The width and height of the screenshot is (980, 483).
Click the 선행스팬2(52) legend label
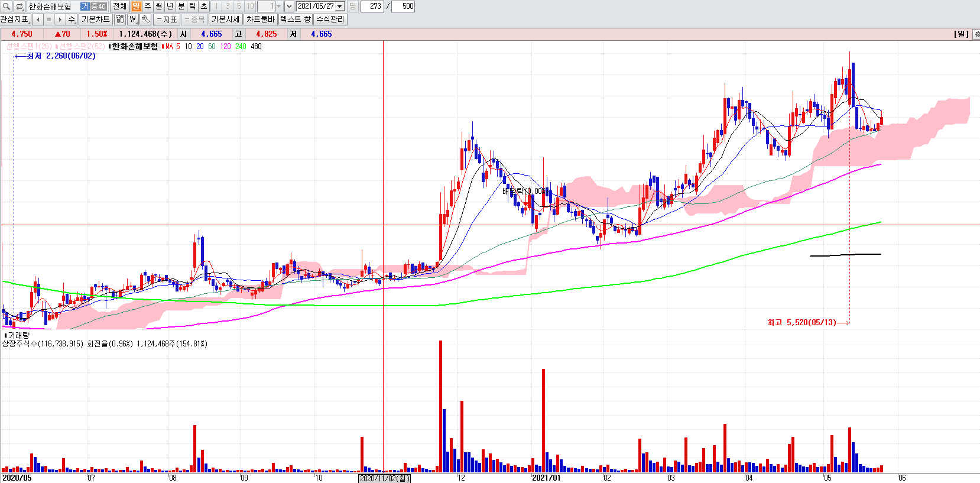[x=82, y=47]
